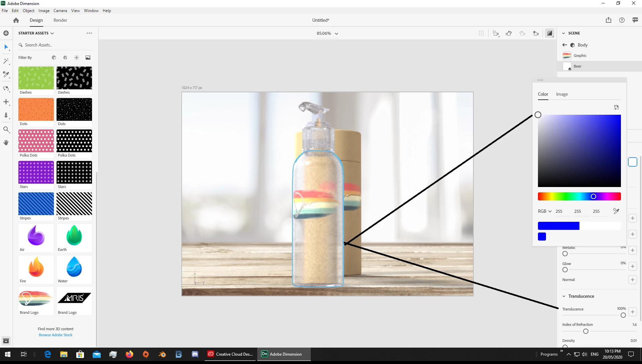The height and width of the screenshot is (364, 642).
Task: Switch to Creative Cloud Desktop taskbar item
Action: [x=231, y=354]
